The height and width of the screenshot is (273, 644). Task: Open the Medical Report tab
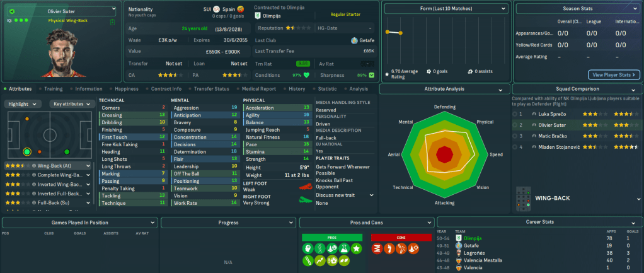point(258,89)
